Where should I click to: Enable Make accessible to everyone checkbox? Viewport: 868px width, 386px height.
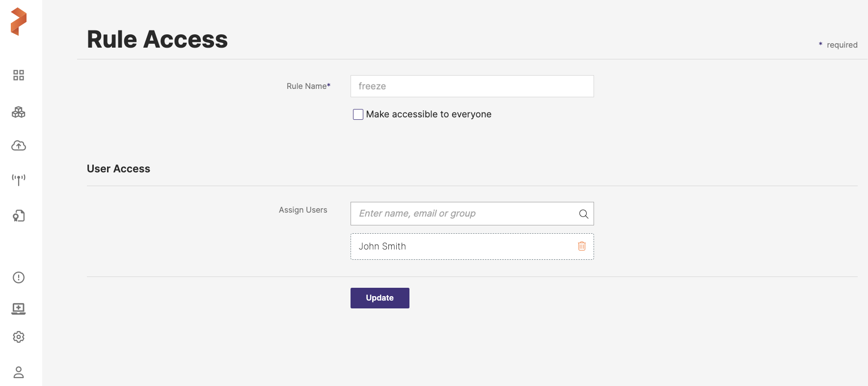pos(358,114)
